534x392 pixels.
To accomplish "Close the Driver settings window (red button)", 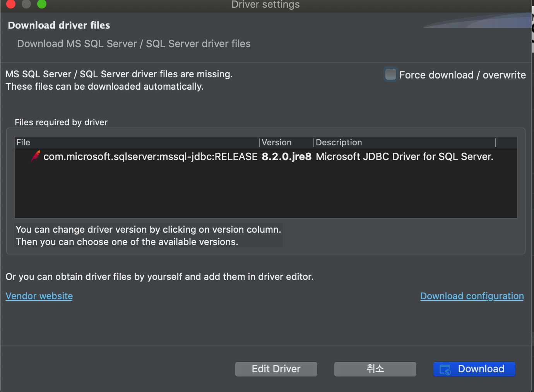I will pos(11,4).
